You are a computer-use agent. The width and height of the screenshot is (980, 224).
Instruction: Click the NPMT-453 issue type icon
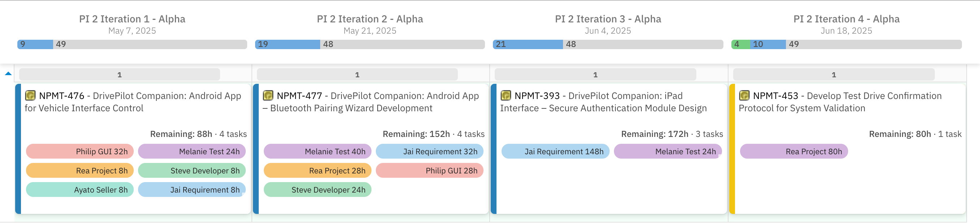tap(744, 95)
